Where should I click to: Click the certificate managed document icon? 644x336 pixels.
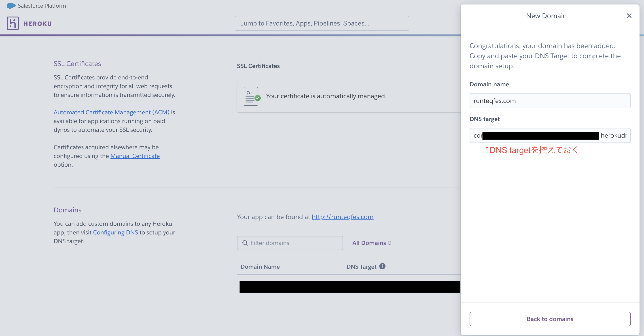pyautogui.click(x=252, y=96)
